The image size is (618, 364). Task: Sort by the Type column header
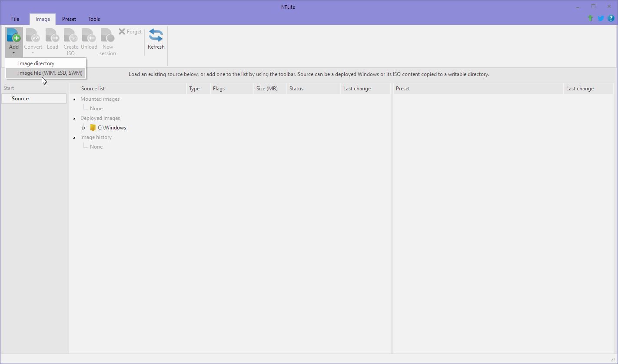coord(198,89)
